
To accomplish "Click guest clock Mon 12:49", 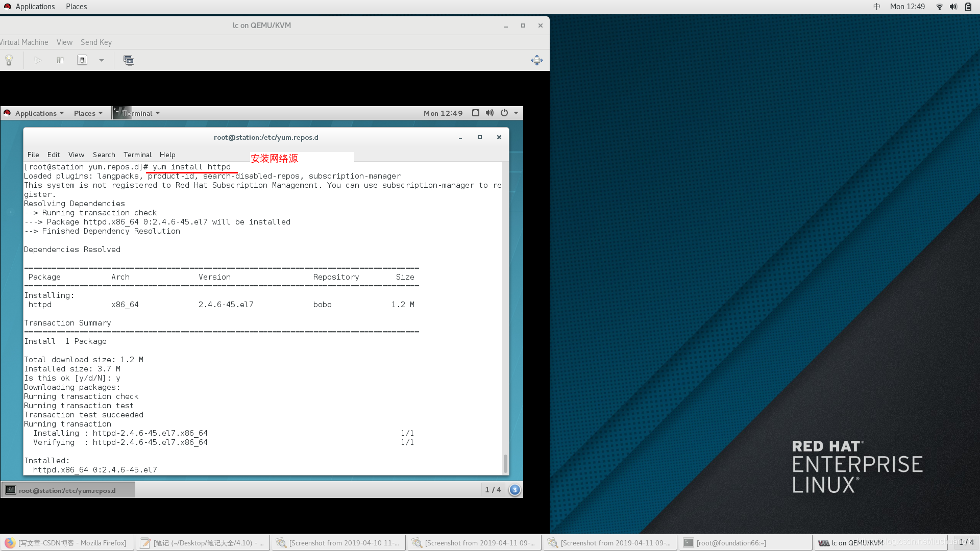I will click(x=443, y=113).
